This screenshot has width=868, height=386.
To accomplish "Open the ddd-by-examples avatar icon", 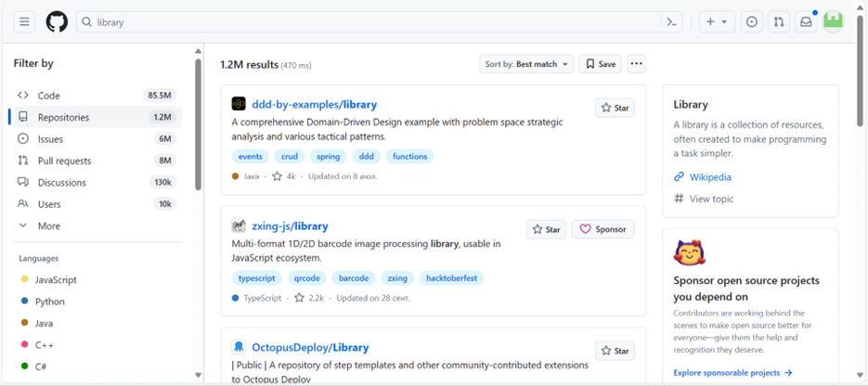I will tap(239, 104).
